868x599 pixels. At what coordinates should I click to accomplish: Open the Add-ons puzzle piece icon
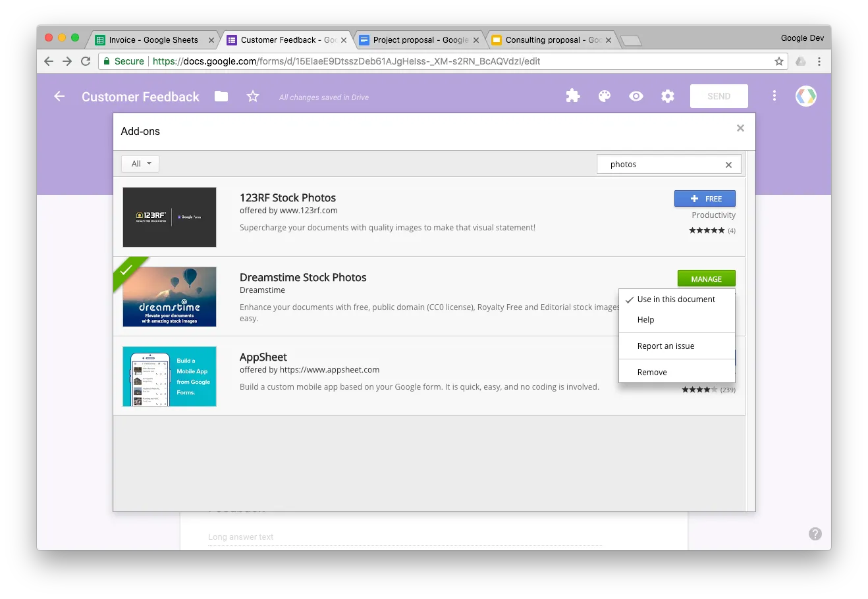(572, 96)
